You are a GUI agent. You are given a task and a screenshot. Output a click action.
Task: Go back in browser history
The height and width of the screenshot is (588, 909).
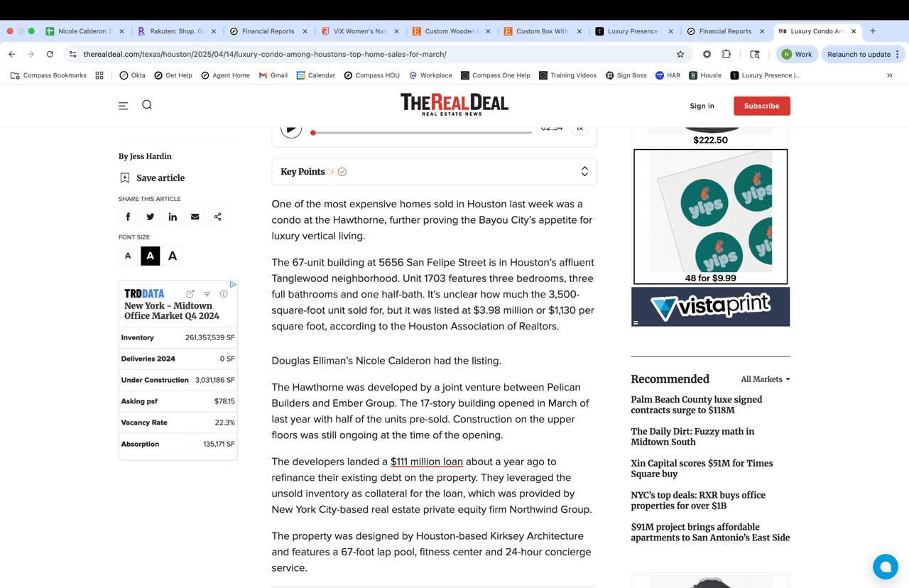click(12, 54)
